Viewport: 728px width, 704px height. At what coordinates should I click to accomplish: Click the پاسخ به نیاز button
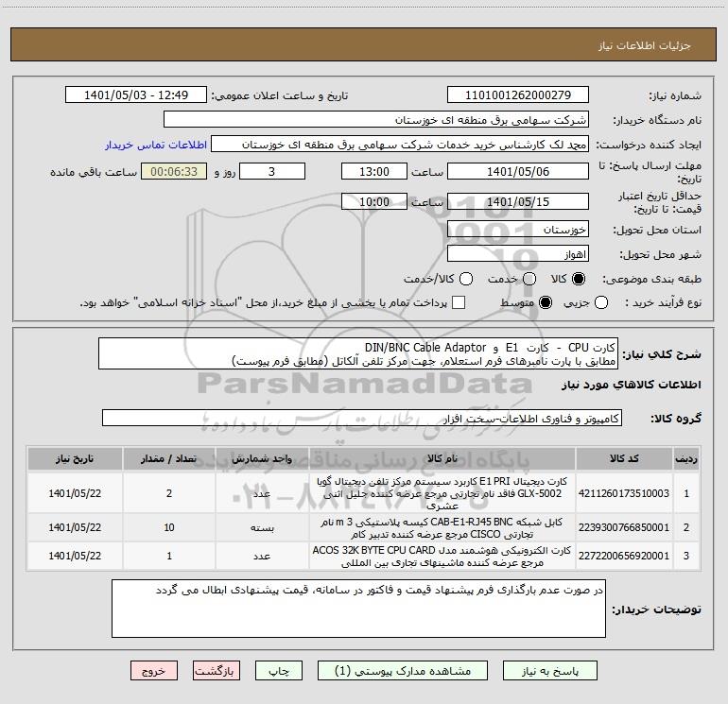pos(550,671)
